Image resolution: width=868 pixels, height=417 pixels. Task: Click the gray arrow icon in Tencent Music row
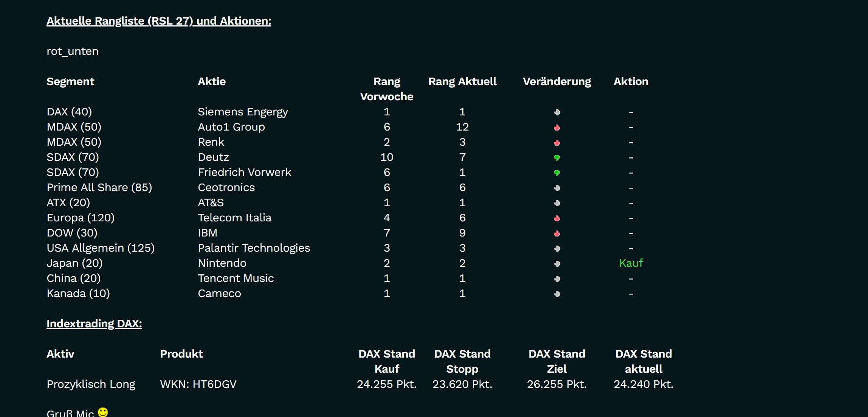click(557, 279)
